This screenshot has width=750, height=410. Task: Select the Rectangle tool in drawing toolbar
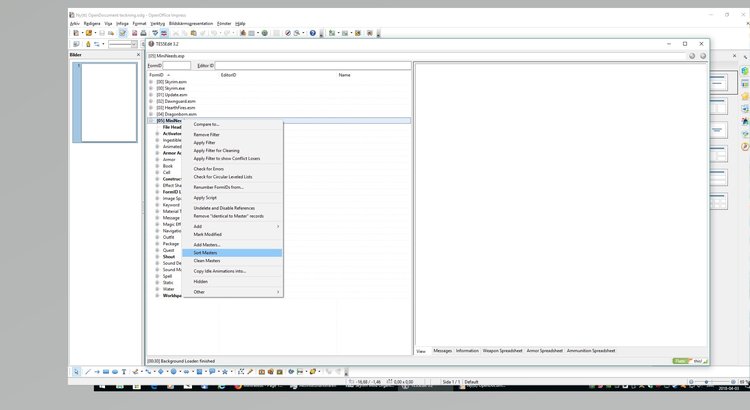click(106, 372)
